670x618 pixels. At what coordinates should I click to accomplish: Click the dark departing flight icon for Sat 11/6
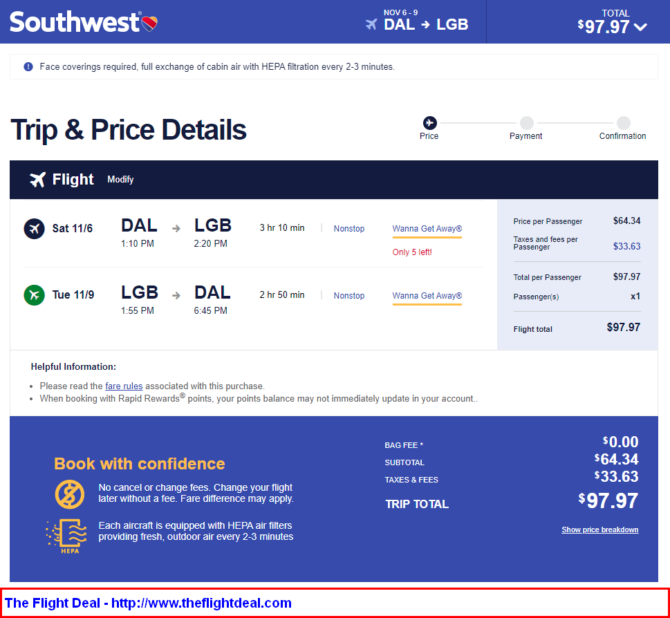34,229
